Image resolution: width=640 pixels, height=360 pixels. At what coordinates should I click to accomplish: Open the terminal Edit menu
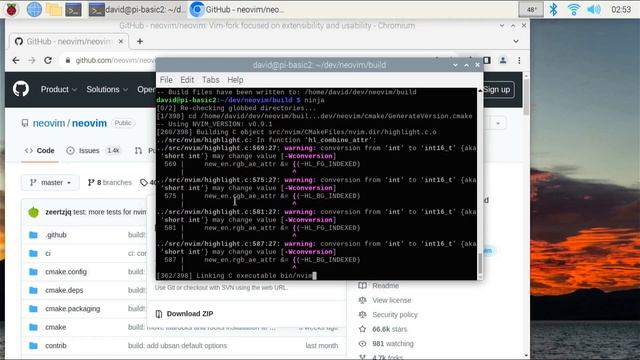click(x=187, y=80)
